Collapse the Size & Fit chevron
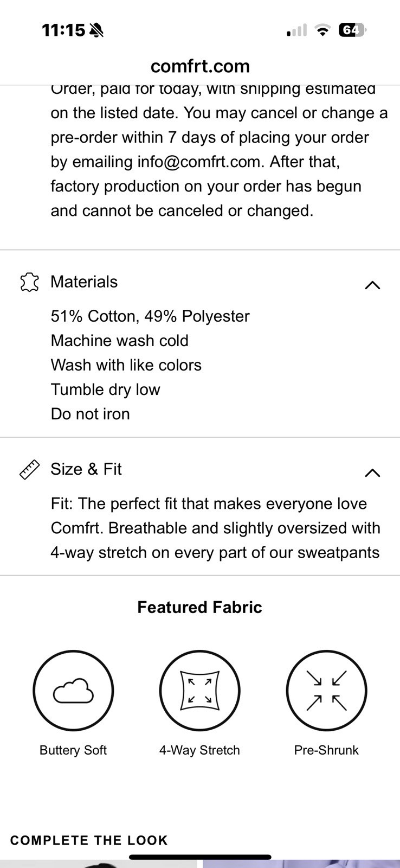Viewport: 400px width, 868px height. pos(372,473)
